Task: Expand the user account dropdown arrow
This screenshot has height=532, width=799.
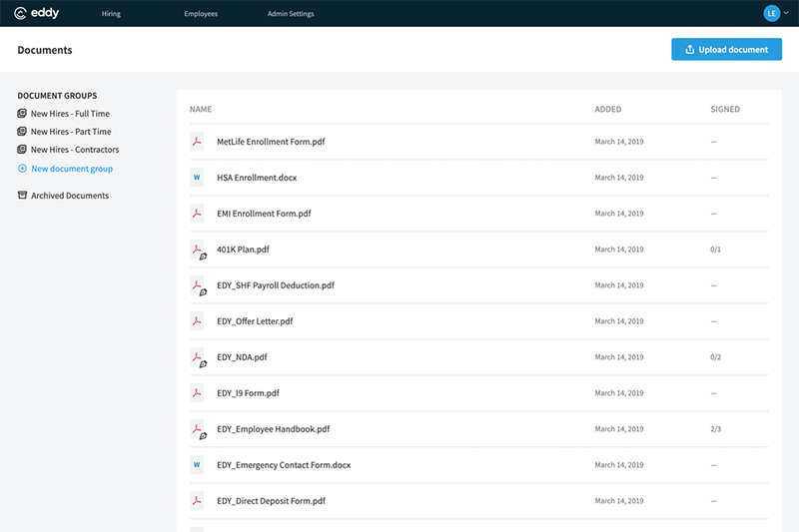Action: [x=786, y=14]
